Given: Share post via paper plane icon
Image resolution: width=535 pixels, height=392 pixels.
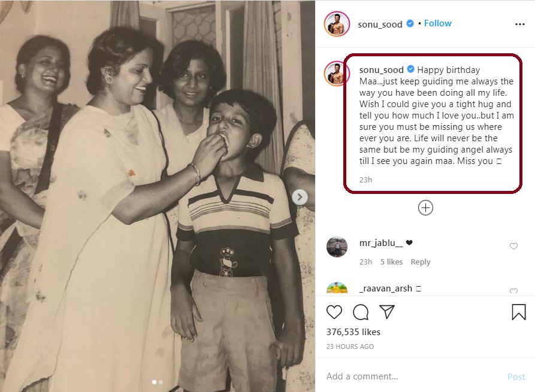Looking at the screenshot, I should [387, 312].
